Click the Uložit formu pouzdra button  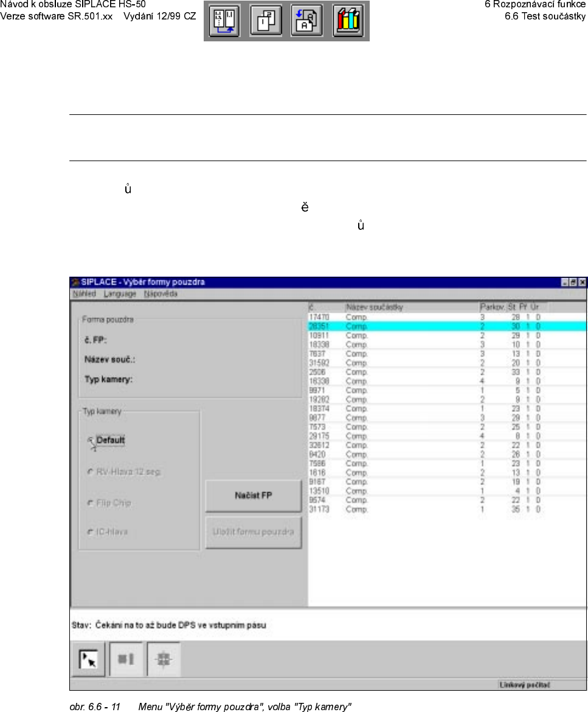(x=254, y=532)
